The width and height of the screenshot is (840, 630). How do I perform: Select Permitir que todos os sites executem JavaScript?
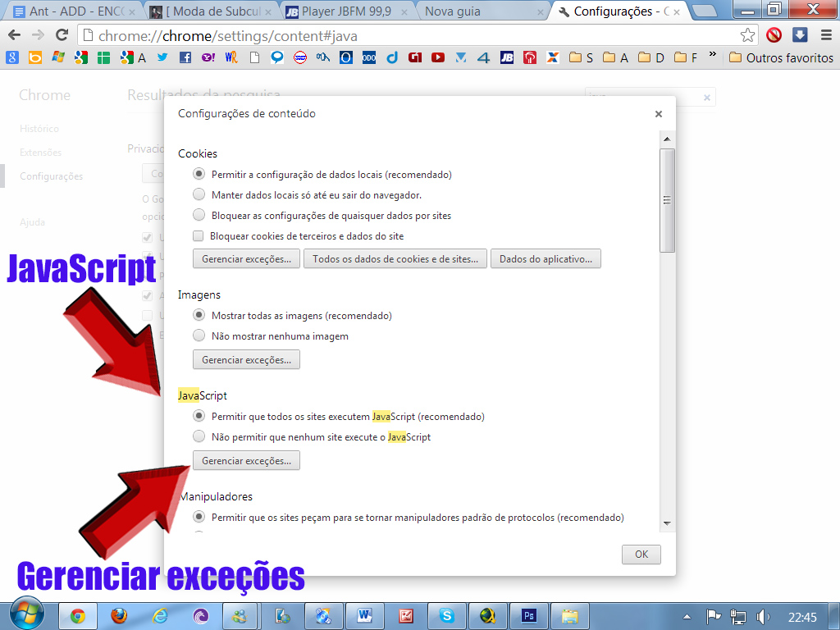coord(199,416)
